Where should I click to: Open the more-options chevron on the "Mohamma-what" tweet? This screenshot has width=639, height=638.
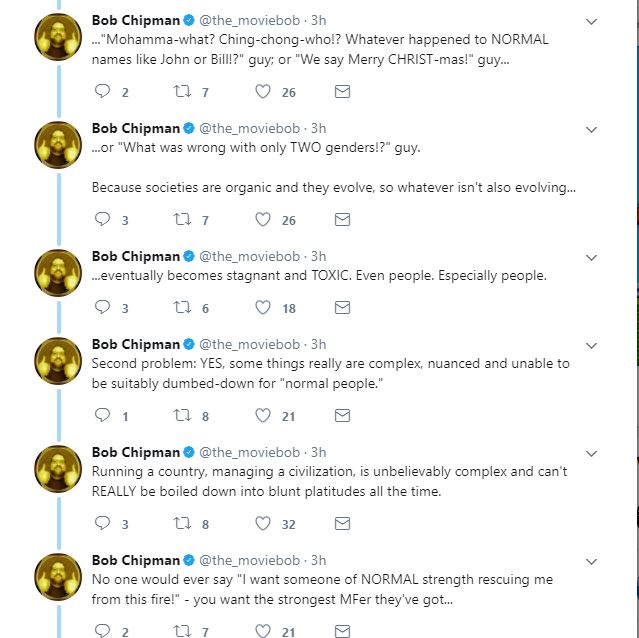[x=591, y=22]
